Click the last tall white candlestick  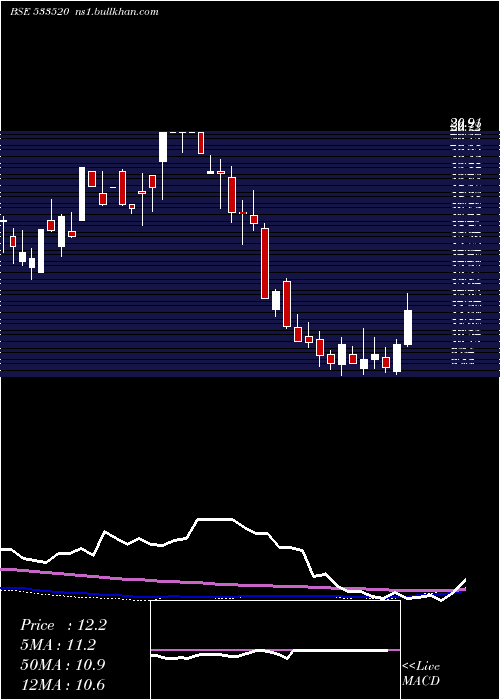pos(408,327)
